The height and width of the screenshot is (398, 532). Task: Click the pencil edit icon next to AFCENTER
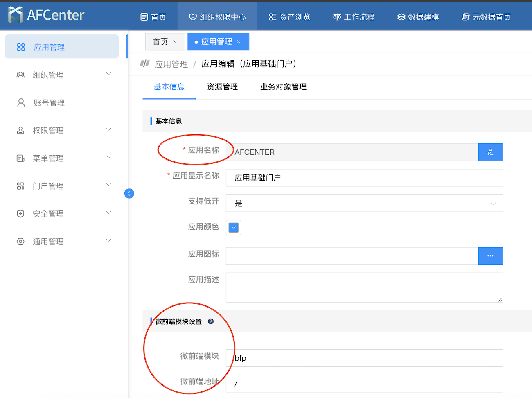(x=490, y=152)
